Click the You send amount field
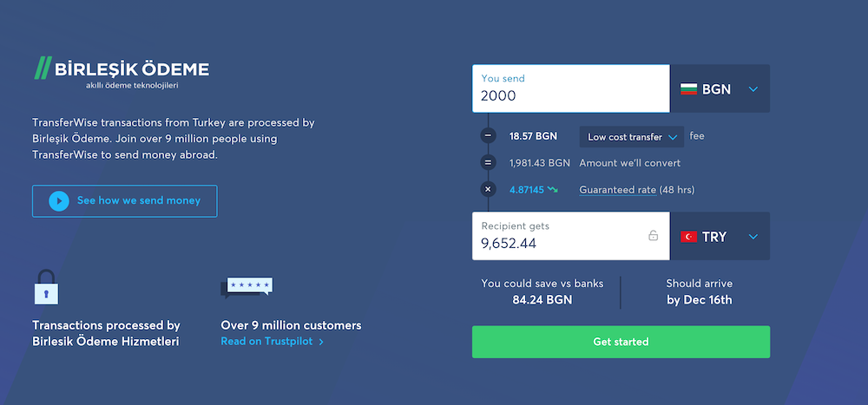 point(571,88)
